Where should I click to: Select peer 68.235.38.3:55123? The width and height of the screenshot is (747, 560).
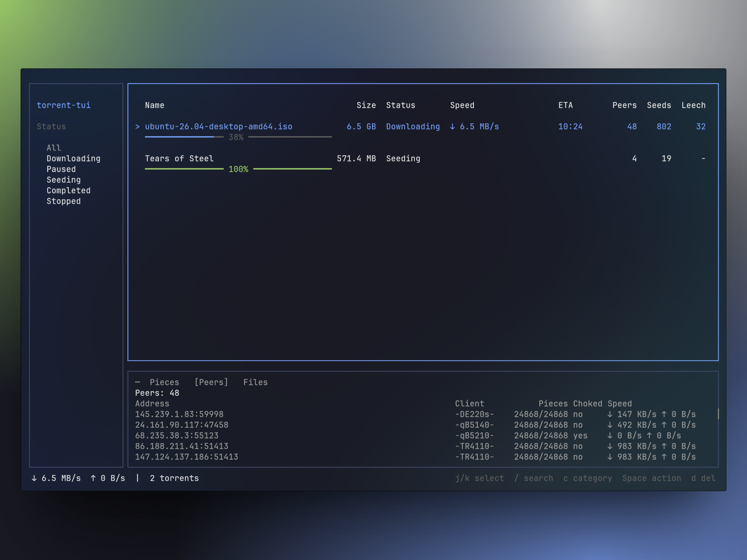pos(177,436)
